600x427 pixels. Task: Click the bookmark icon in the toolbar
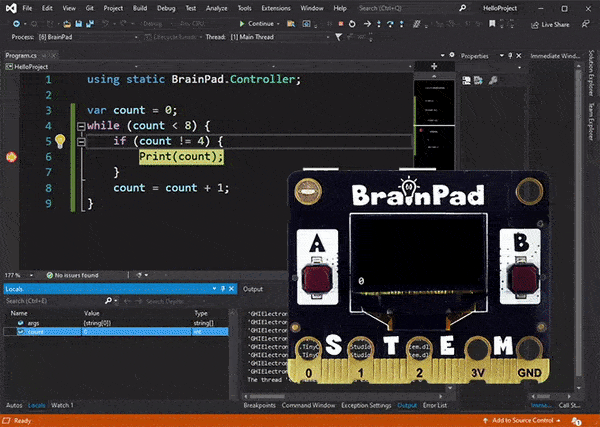[x=492, y=24]
